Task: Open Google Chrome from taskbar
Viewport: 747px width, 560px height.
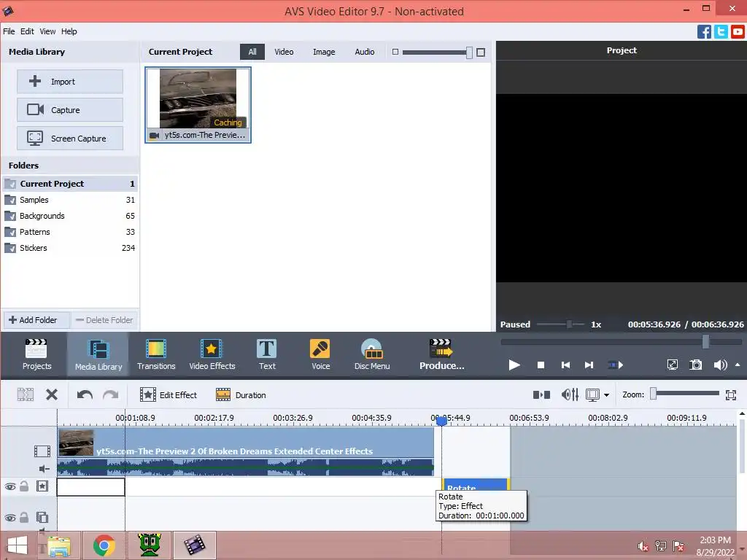Action: (104, 545)
